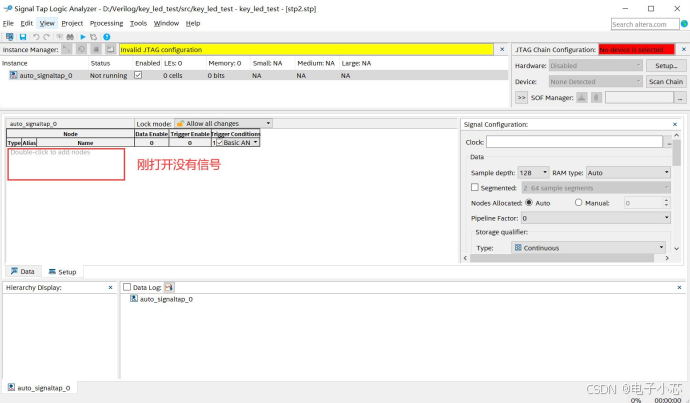690x403 pixels.
Task: Close the Data Log panel
Action: tap(679, 287)
